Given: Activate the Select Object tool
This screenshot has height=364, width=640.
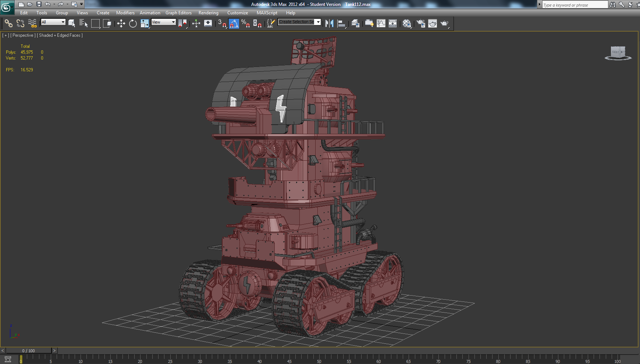Looking at the screenshot, I should (x=72, y=24).
